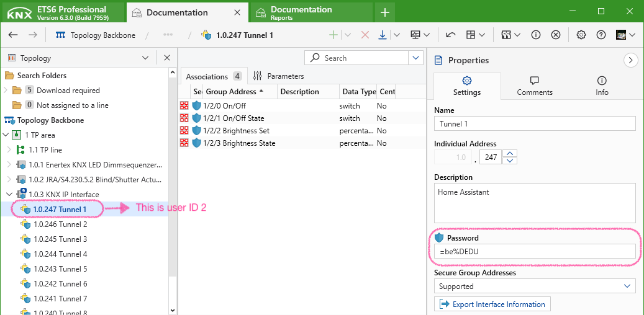The height and width of the screenshot is (315, 644).
Task: Click the red Delete X icon
Action: (x=365, y=35)
